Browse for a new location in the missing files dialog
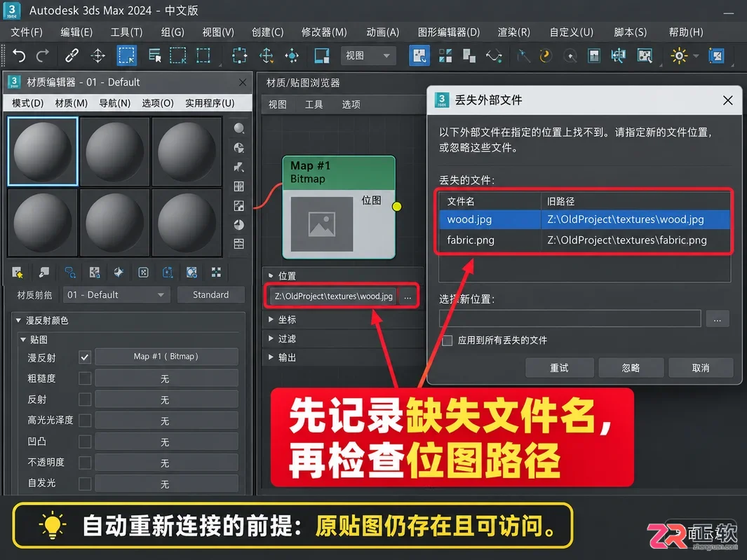Screen dimensions: 747x560 (717, 319)
